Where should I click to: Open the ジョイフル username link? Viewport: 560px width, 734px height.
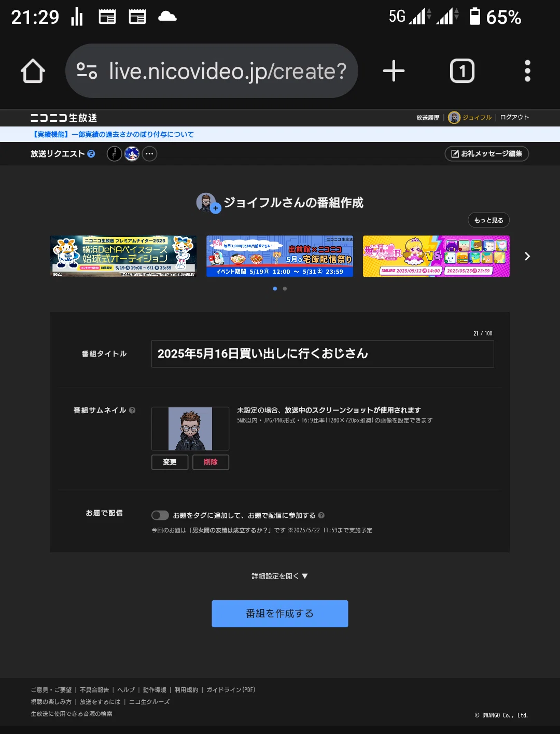[x=477, y=118]
